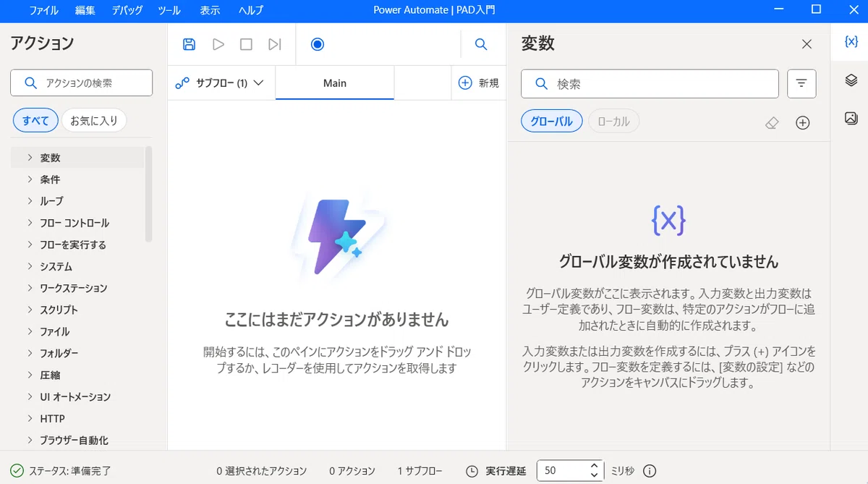Select the すべて filter

click(35, 121)
